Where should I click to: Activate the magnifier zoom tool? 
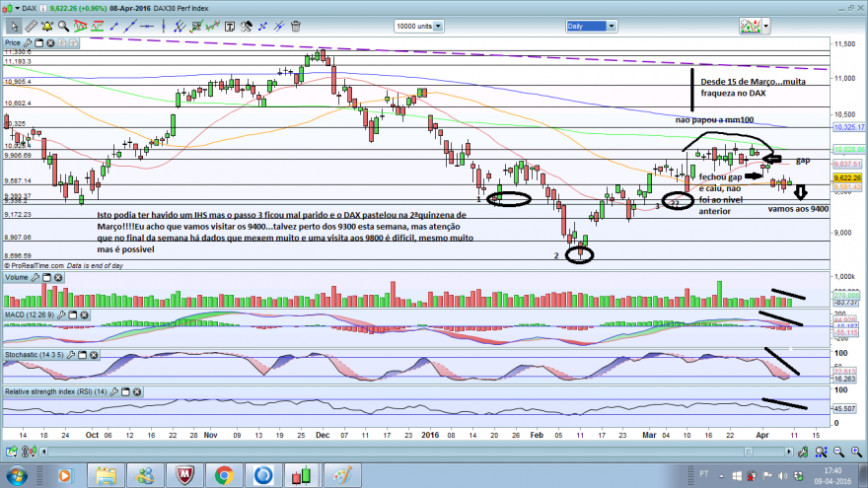coord(64,26)
